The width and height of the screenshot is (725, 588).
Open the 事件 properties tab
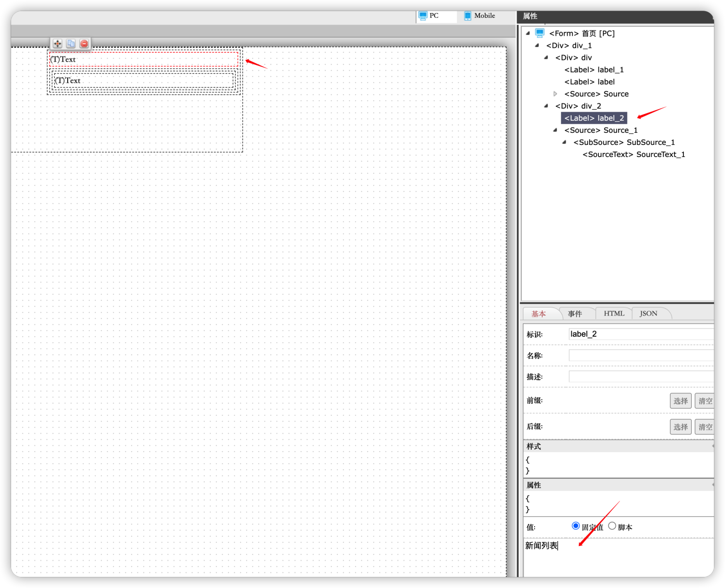tap(575, 314)
